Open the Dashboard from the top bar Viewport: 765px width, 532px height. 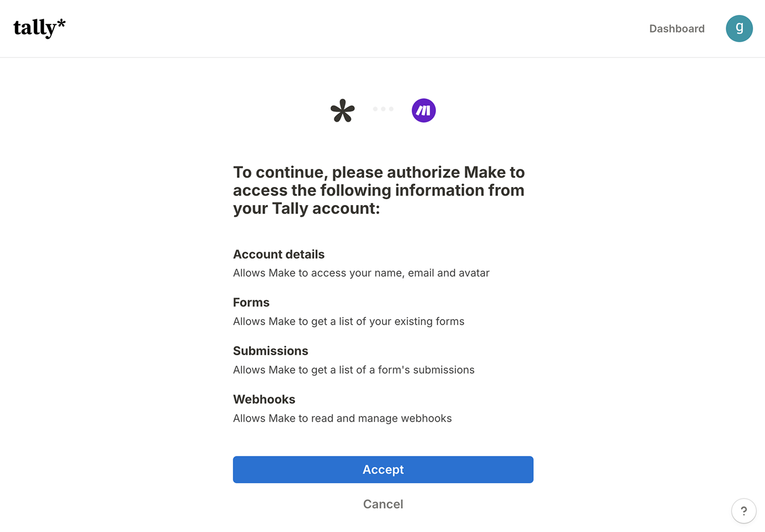click(x=677, y=29)
